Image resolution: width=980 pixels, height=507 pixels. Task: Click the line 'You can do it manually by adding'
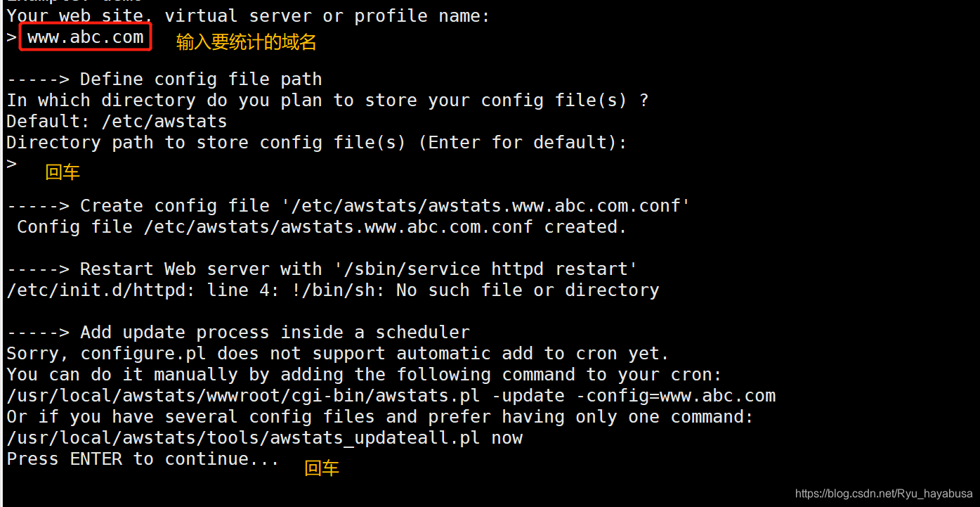364,375
